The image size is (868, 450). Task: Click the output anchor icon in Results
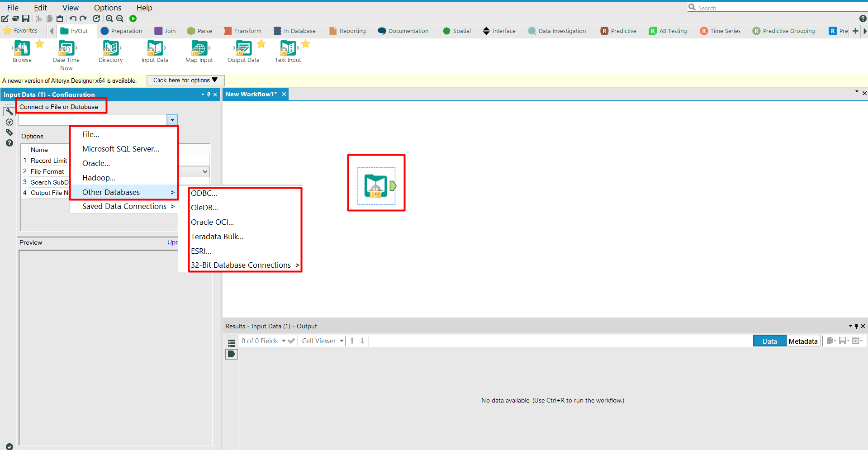pos(232,354)
